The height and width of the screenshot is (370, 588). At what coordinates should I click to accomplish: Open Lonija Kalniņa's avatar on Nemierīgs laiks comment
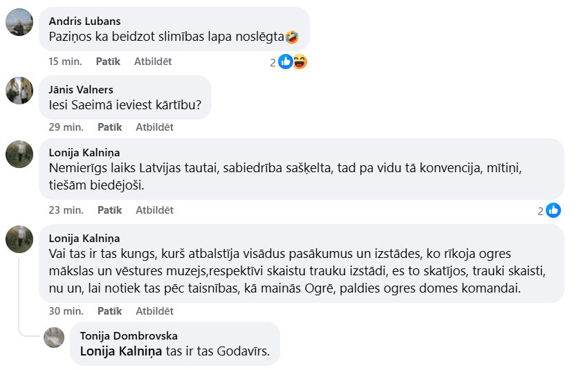(19, 154)
